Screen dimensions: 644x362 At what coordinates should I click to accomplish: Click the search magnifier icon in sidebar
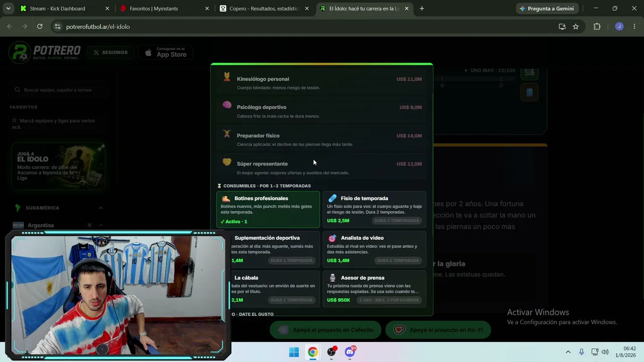pos(18,90)
